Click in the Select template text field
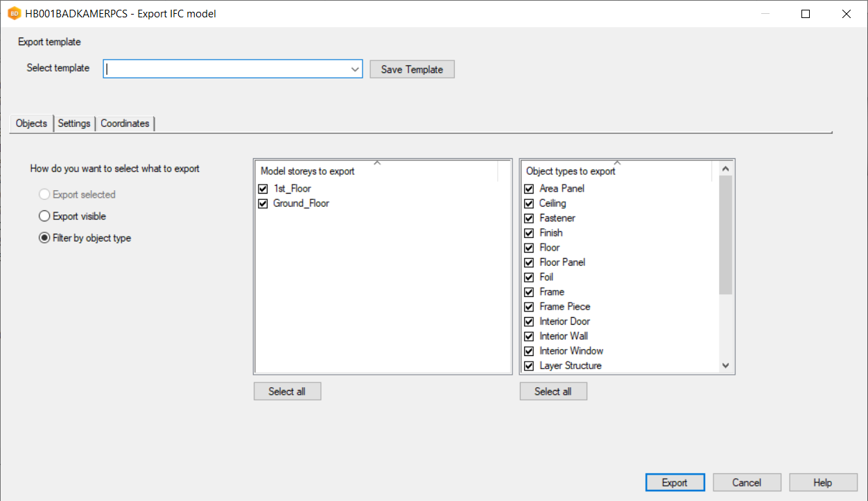 click(x=226, y=69)
